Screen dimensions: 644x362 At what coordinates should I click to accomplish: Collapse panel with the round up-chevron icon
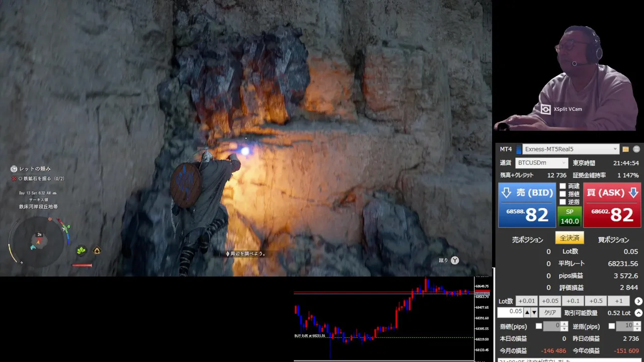point(638,313)
